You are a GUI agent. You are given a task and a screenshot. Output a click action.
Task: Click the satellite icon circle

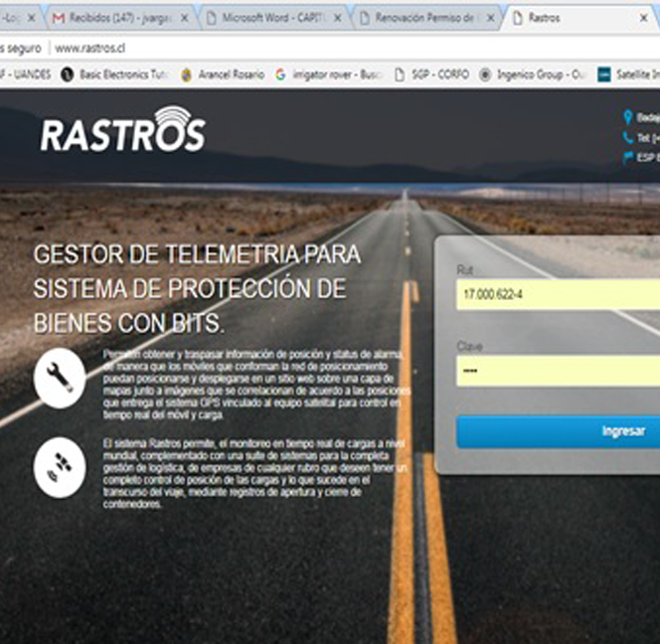coord(60,467)
